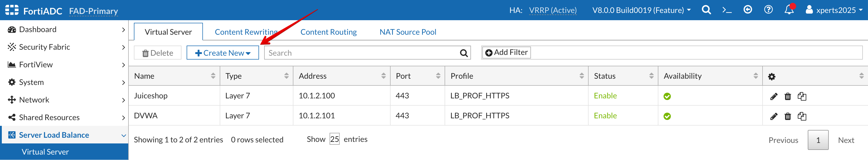Switch to the NAT Source Pool tab
The image size is (868, 160).
[x=408, y=32]
